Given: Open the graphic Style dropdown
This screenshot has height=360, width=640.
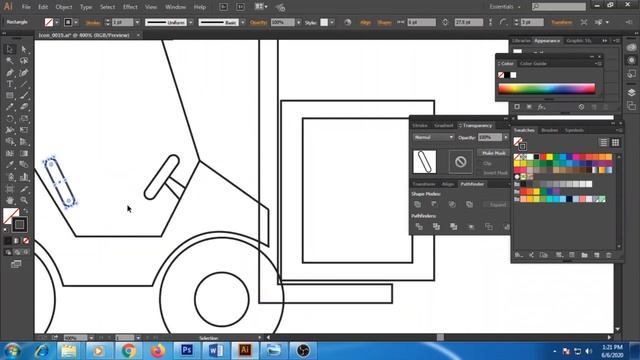Looking at the screenshot, I should pyautogui.click(x=332, y=22).
